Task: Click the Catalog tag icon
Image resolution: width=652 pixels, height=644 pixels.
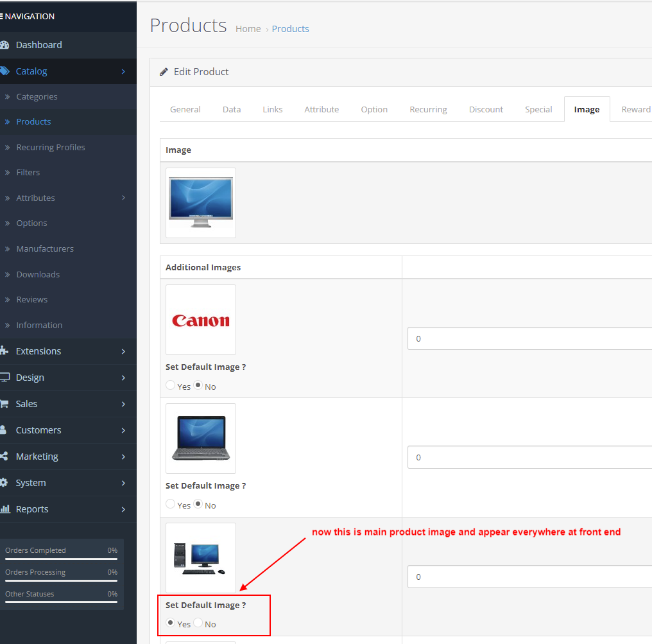Action: pyautogui.click(x=4, y=71)
